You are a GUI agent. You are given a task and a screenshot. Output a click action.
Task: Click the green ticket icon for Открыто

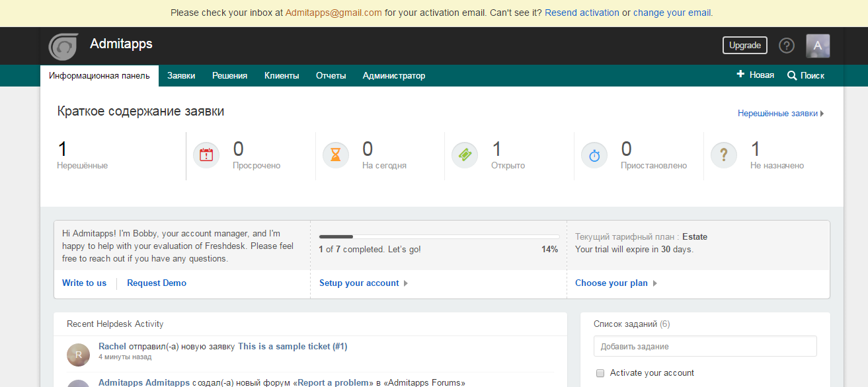(465, 155)
